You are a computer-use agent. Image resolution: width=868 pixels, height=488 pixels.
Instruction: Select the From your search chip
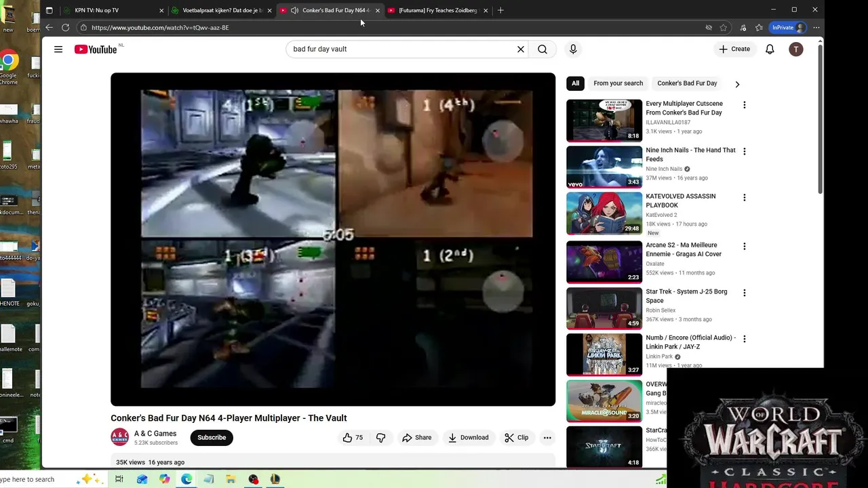tap(618, 83)
